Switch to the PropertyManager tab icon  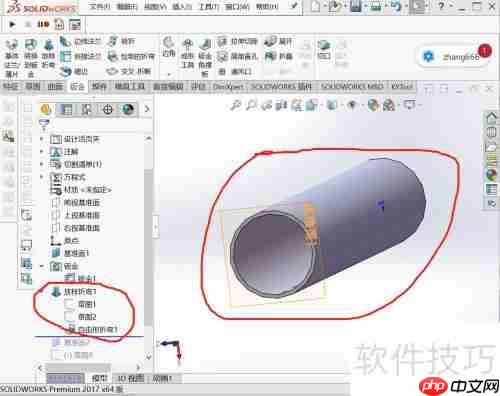click(66, 109)
